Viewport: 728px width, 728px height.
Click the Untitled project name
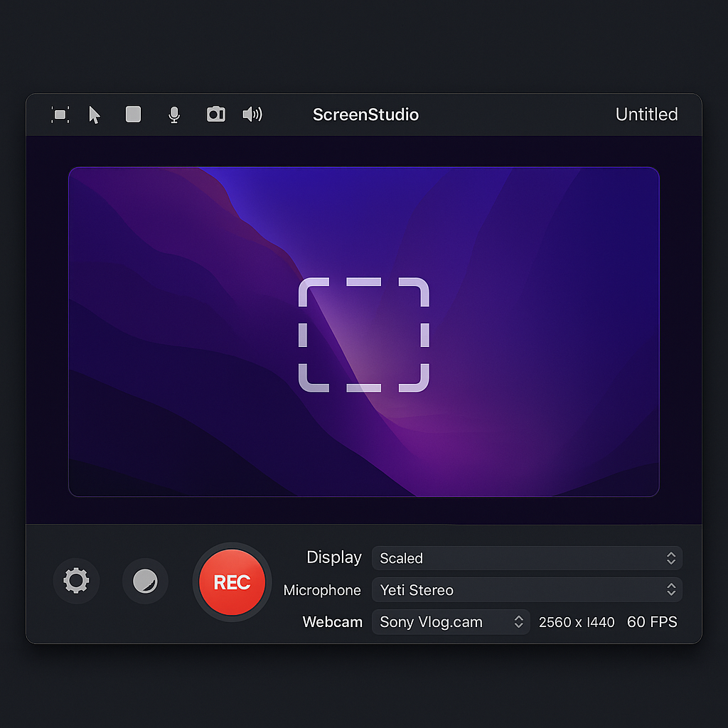pos(646,114)
